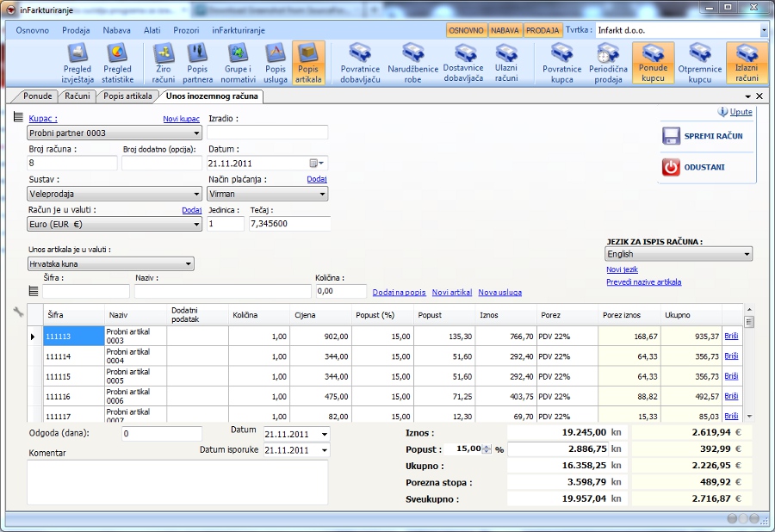Expand the Euro currency dropdown
775x532 pixels.
click(x=196, y=225)
